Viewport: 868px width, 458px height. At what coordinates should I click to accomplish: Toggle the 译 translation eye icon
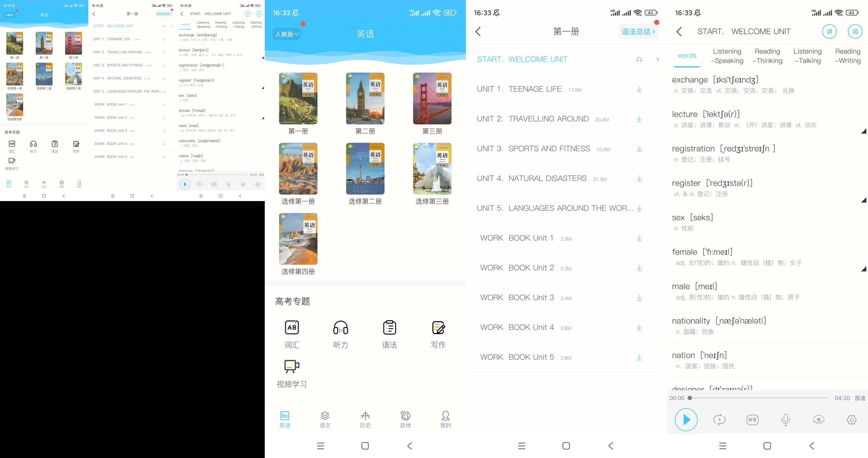click(x=818, y=420)
